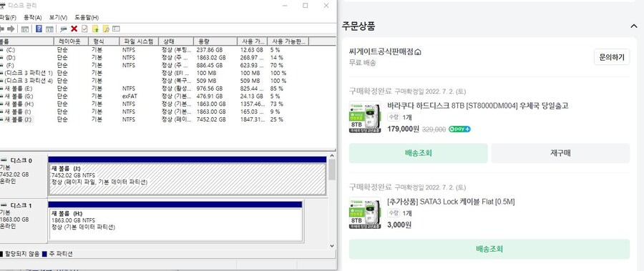Viewport: 644px width, 271px height.
Task: Open the 동작(A) menu
Action: click(33, 18)
